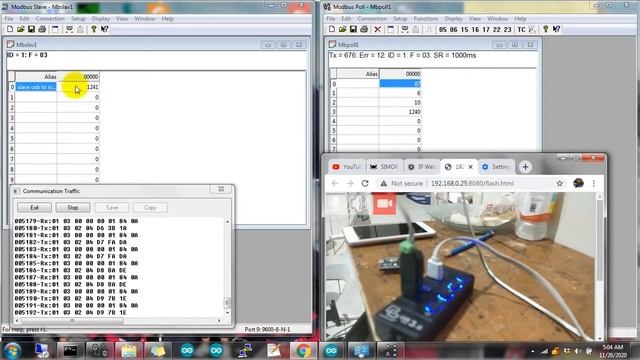The image size is (640, 360).
Task: Click Open file icon in Modbus Poll toolbar
Action: [x=342, y=29]
